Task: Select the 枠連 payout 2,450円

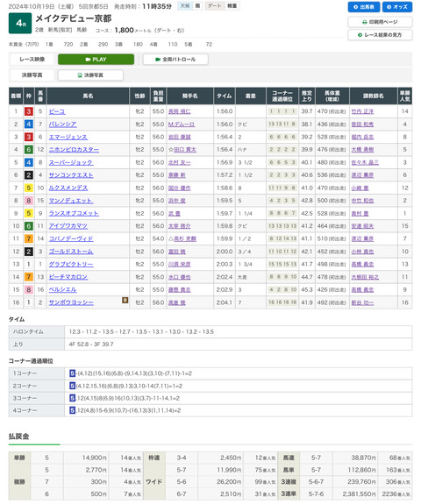Action: coord(231,458)
